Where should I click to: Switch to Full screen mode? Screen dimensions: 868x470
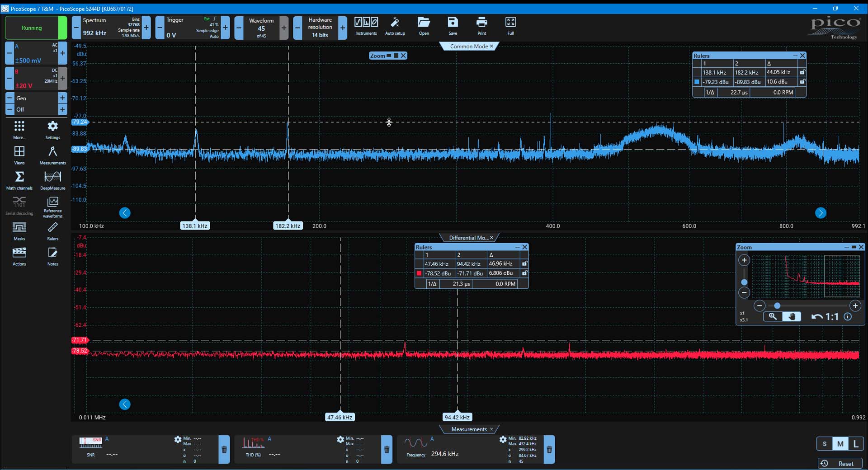[510, 26]
